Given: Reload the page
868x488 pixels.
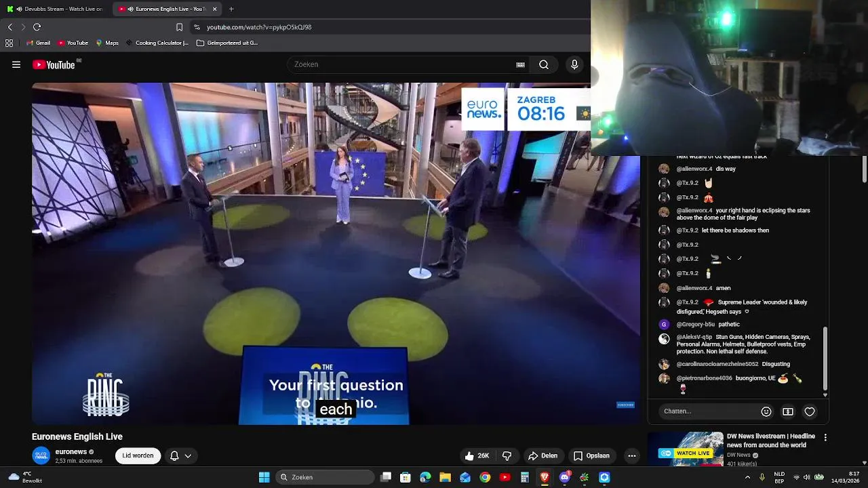Looking at the screenshot, I should tap(37, 27).
